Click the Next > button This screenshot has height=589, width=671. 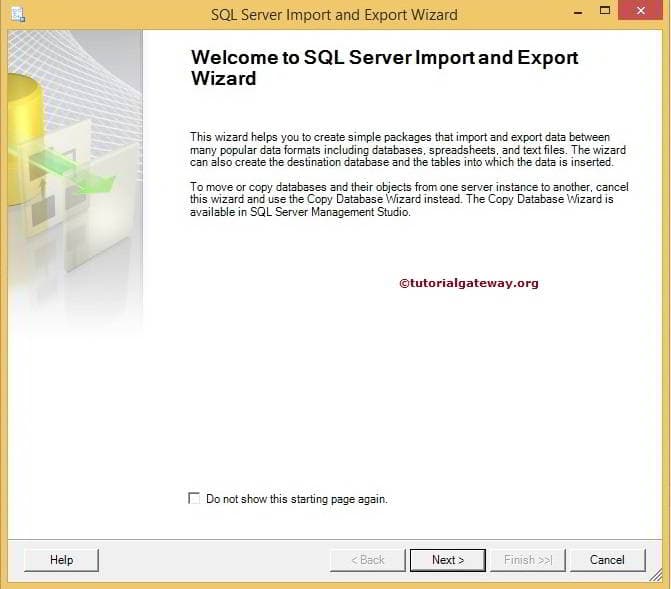[448, 560]
